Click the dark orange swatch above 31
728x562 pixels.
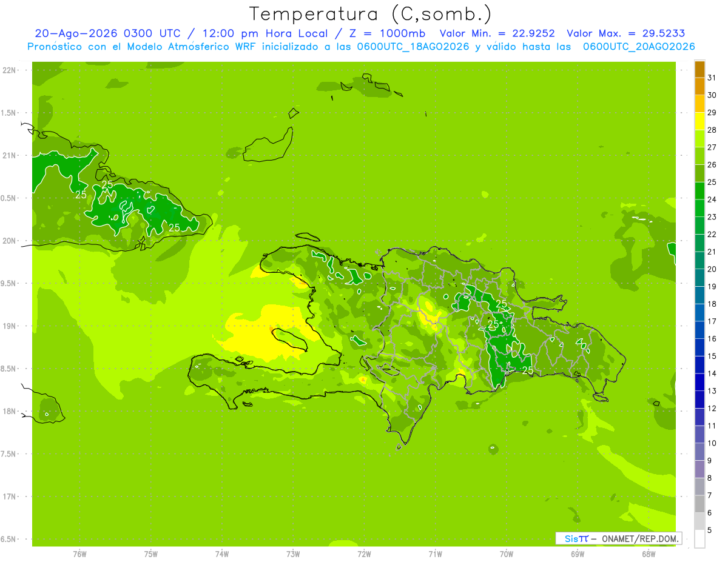[x=700, y=69]
